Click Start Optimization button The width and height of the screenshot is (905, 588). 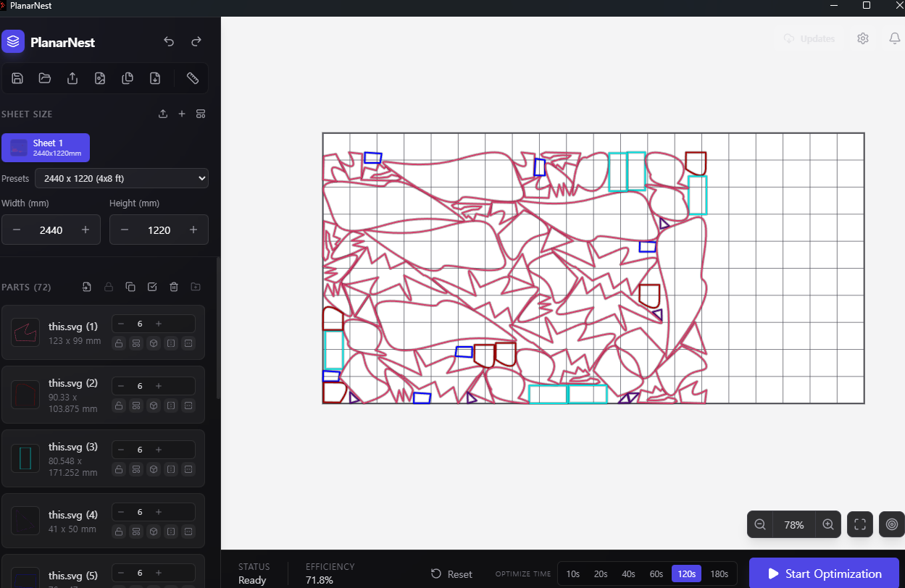(824, 574)
